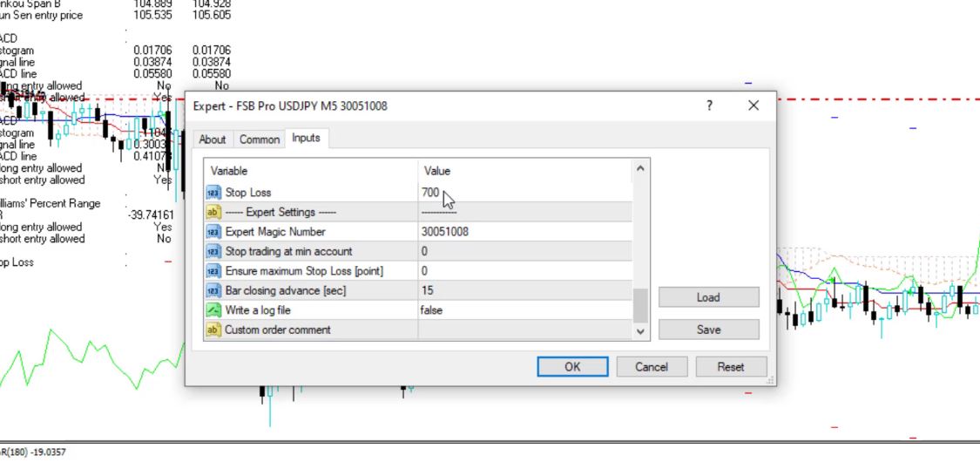Screen dimensions: 980x476
Task: Click the Ensure maximum Stop Loss icon
Action: pyautogui.click(x=213, y=271)
